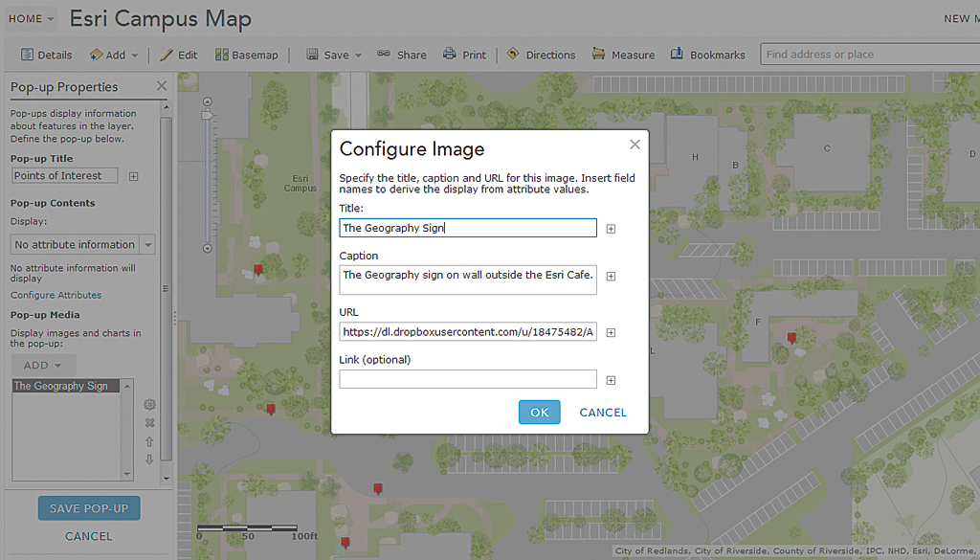Close the Configure Image dialog
The height and width of the screenshot is (560, 980).
[635, 145]
